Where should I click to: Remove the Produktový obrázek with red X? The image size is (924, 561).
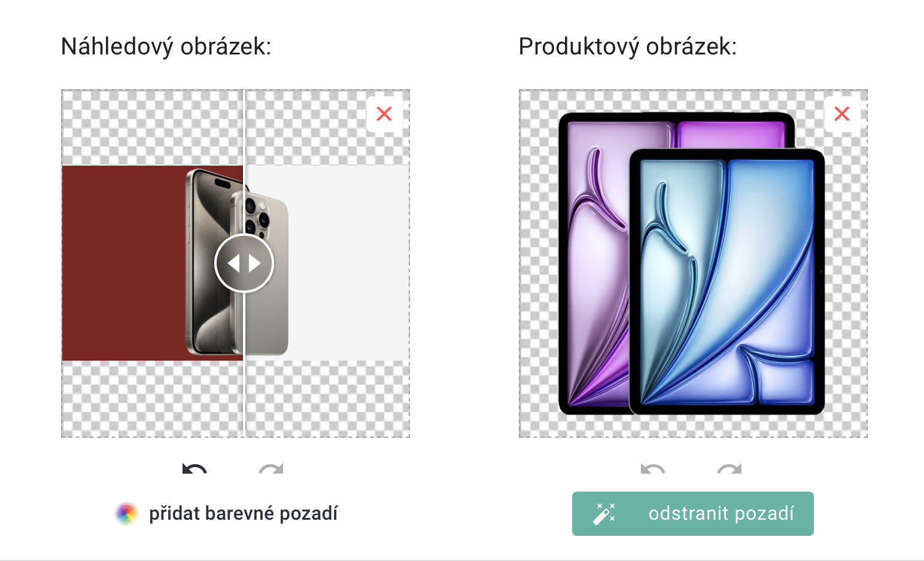(x=842, y=114)
